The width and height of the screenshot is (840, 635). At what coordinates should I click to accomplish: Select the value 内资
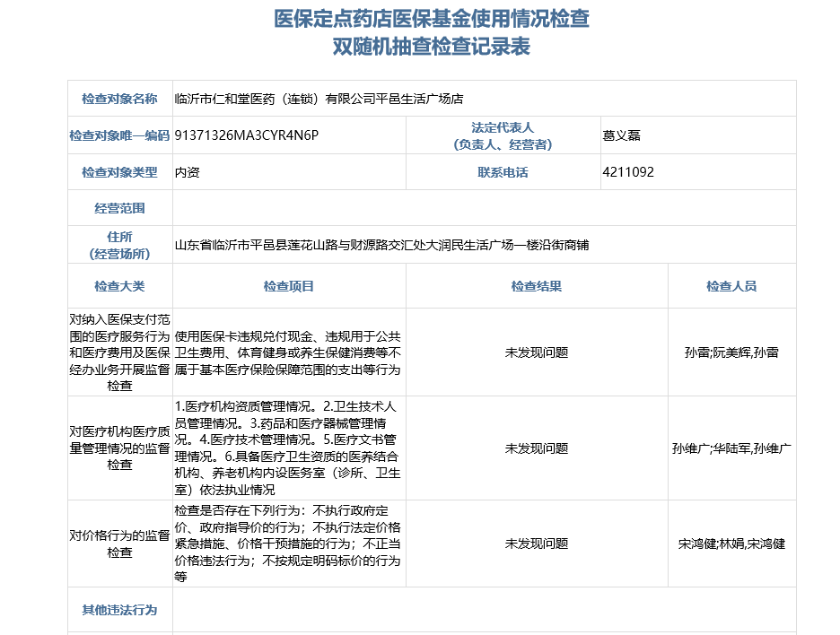[187, 172]
